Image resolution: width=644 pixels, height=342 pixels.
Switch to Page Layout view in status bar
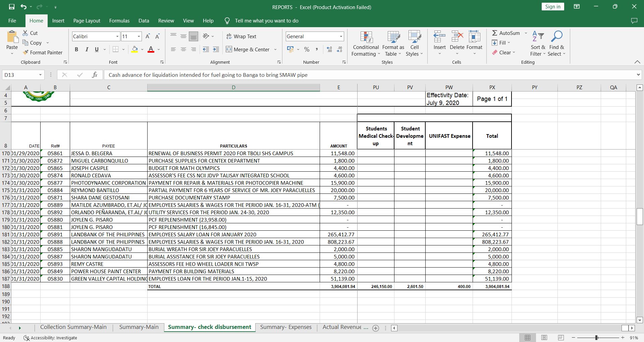[x=544, y=338]
